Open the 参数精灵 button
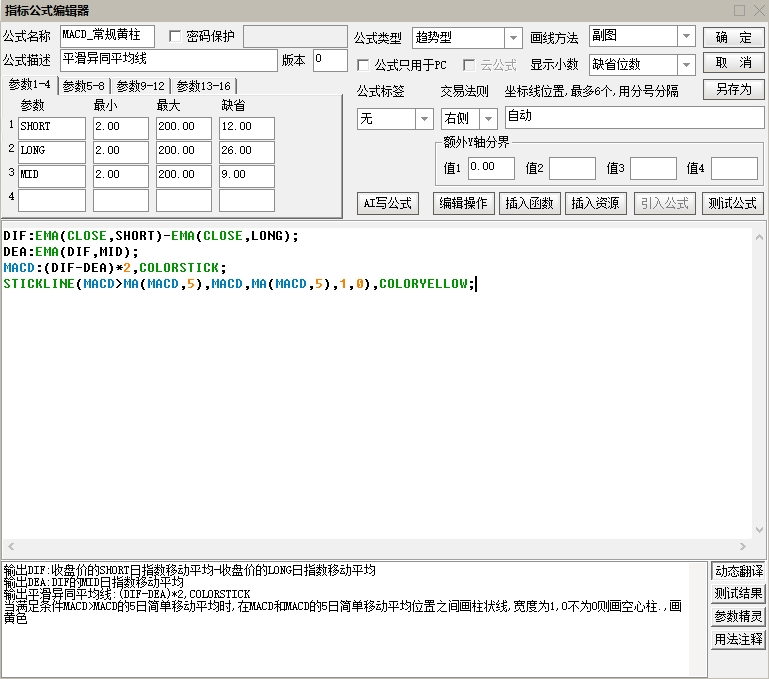This screenshot has height=679, width=769. click(739, 616)
